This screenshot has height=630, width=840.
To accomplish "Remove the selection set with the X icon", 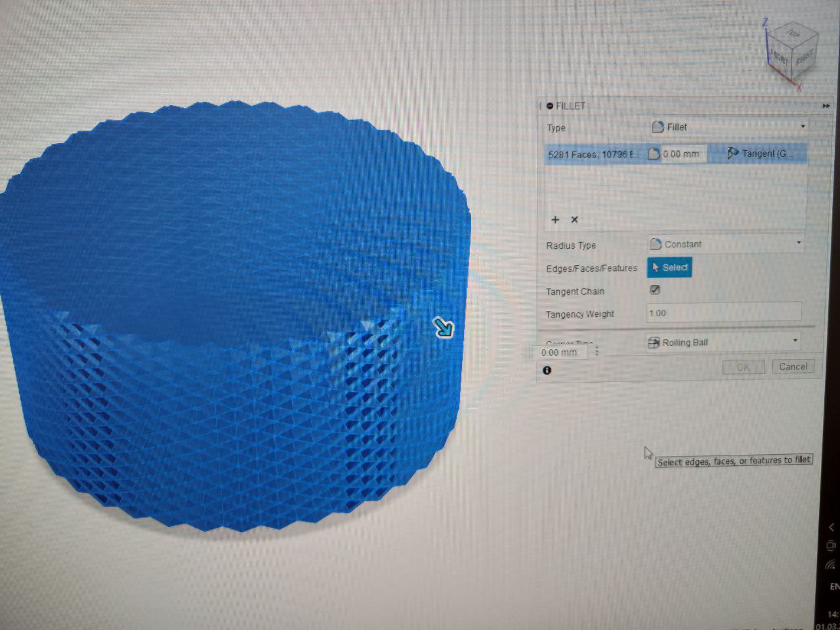I will pyautogui.click(x=574, y=220).
